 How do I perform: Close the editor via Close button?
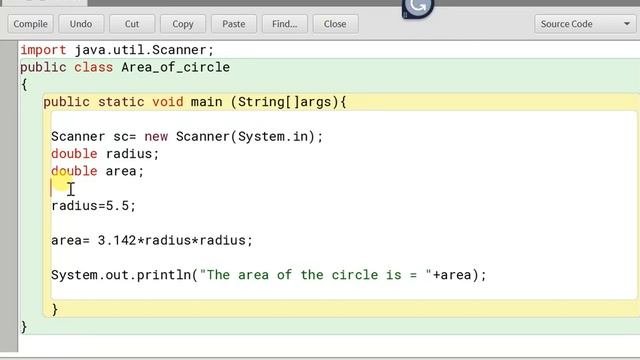[x=335, y=24]
